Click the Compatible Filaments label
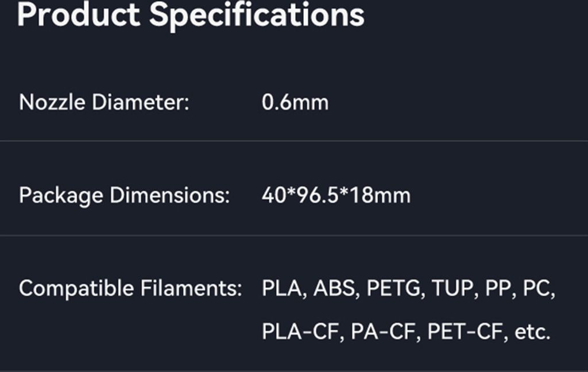The width and height of the screenshot is (588, 372). pos(130,288)
